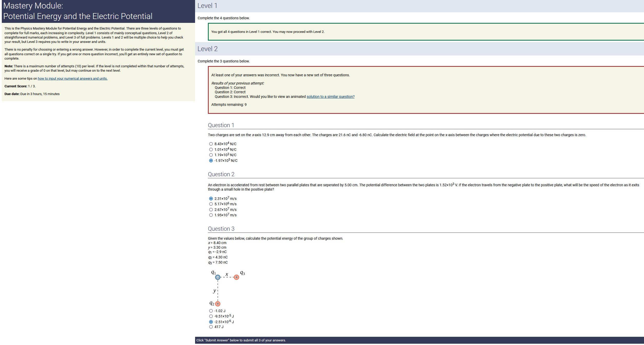Click the positive charge q3 in the diagram
644x345 pixels.
[236, 277]
